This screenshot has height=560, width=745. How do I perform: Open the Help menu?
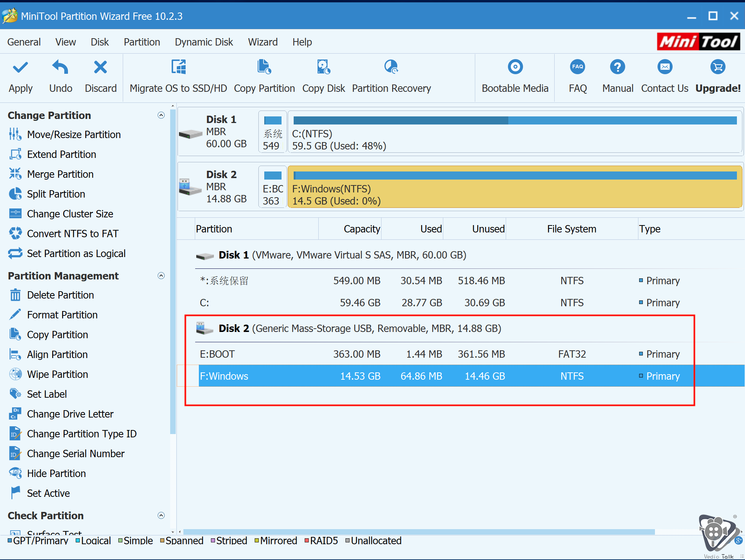pos(302,42)
